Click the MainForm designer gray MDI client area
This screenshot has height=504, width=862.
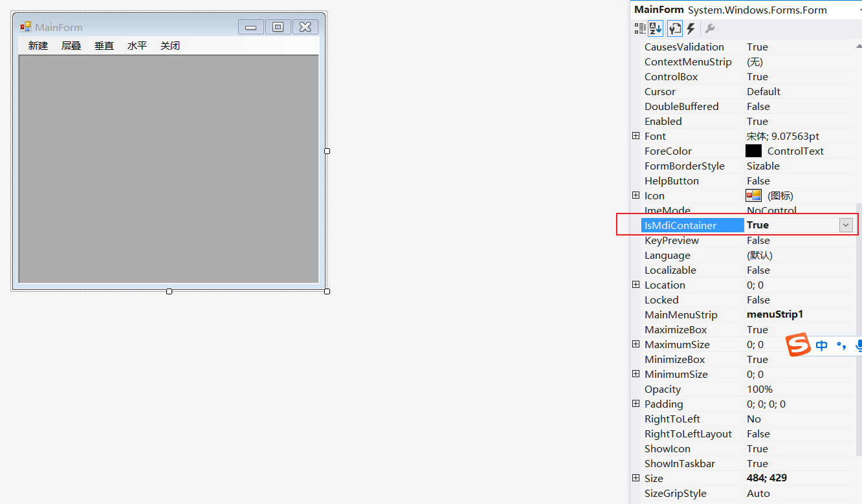(x=168, y=169)
